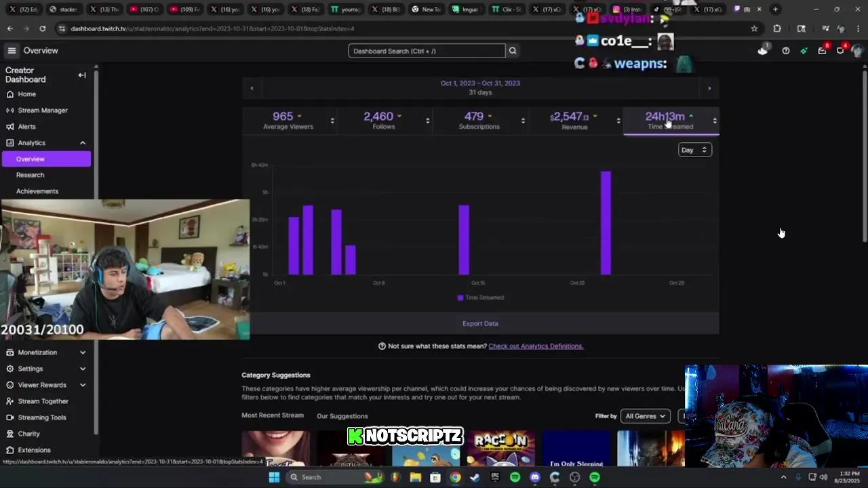Select the Follows stat tab
This screenshot has height=488, width=868.
pos(383,121)
